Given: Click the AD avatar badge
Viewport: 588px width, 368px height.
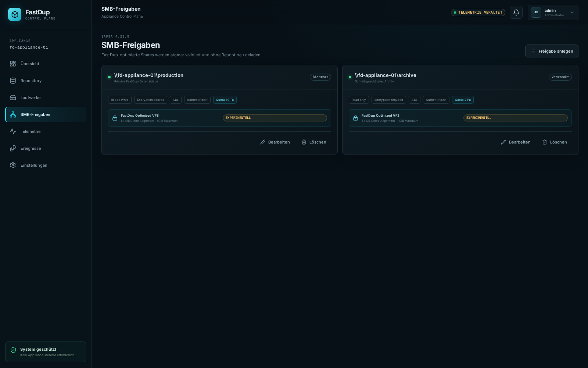Looking at the screenshot, I should 536,12.
